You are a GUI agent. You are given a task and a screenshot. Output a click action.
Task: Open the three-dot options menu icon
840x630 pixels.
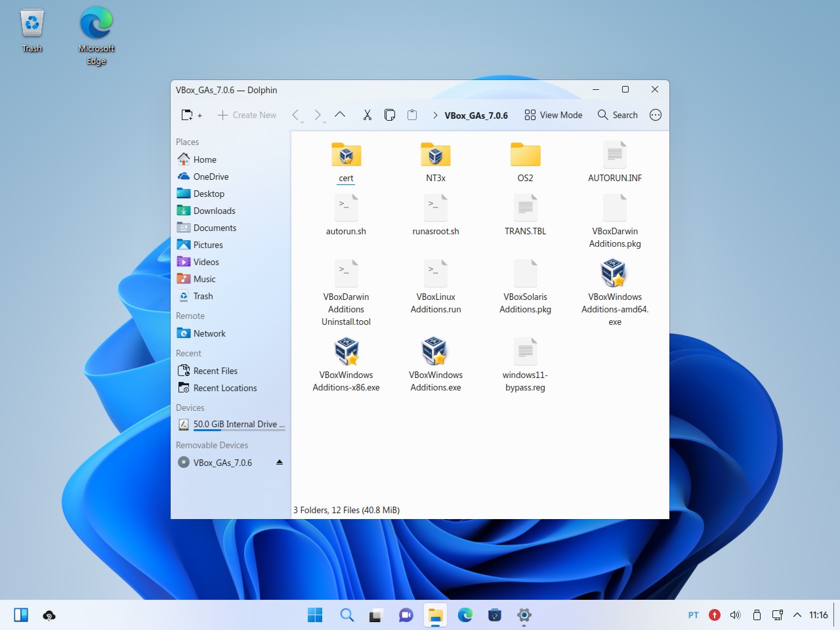pyautogui.click(x=655, y=115)
